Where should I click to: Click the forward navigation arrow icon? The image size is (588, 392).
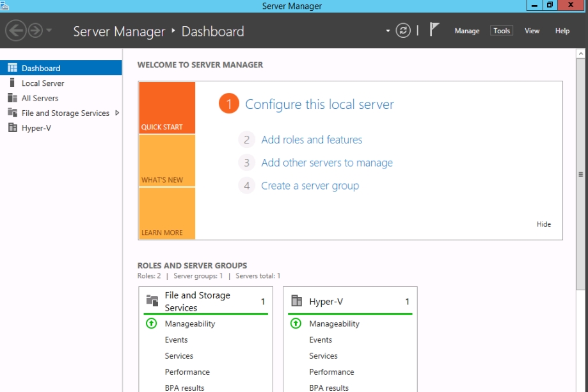click(35, 30)
